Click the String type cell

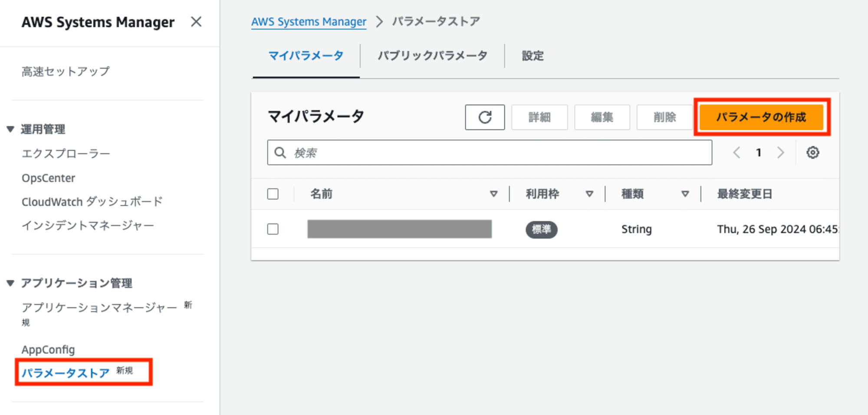pos(636,229)
